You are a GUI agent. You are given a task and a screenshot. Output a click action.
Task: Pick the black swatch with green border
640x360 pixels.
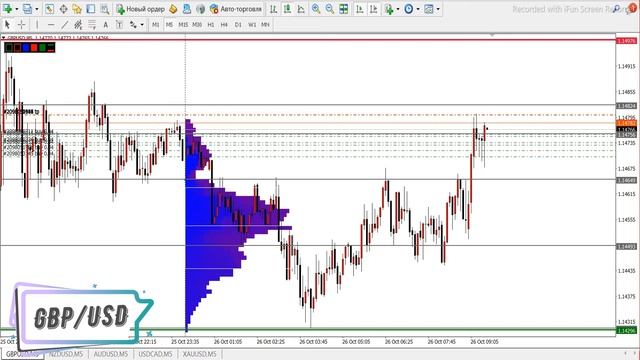pyautogui.click(x=9, y=48)
